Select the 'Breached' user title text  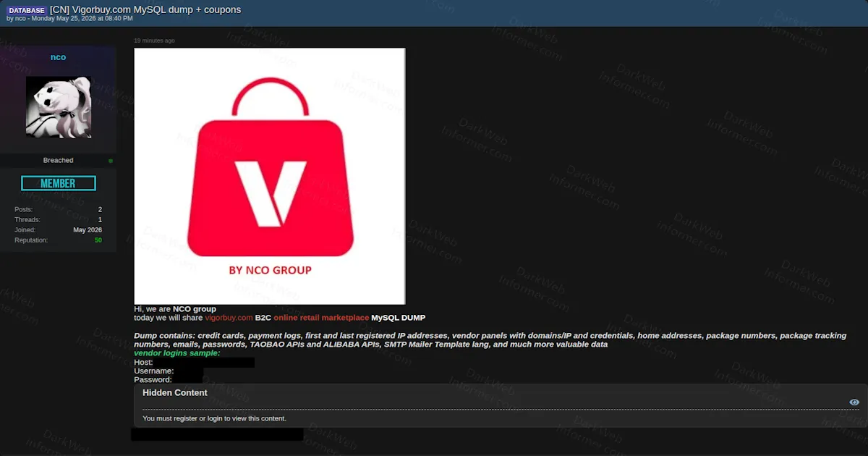click(58, 160)
